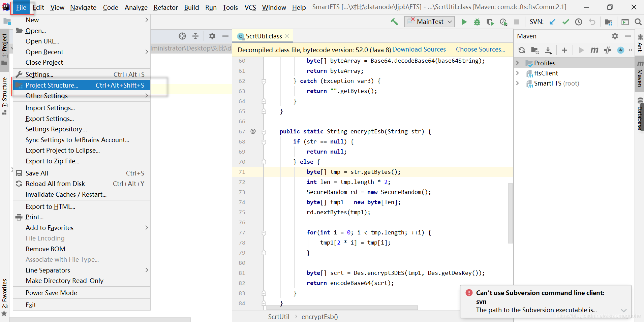Generate sources and update folders icon
The image size is (644, 322).
(535, 50)
